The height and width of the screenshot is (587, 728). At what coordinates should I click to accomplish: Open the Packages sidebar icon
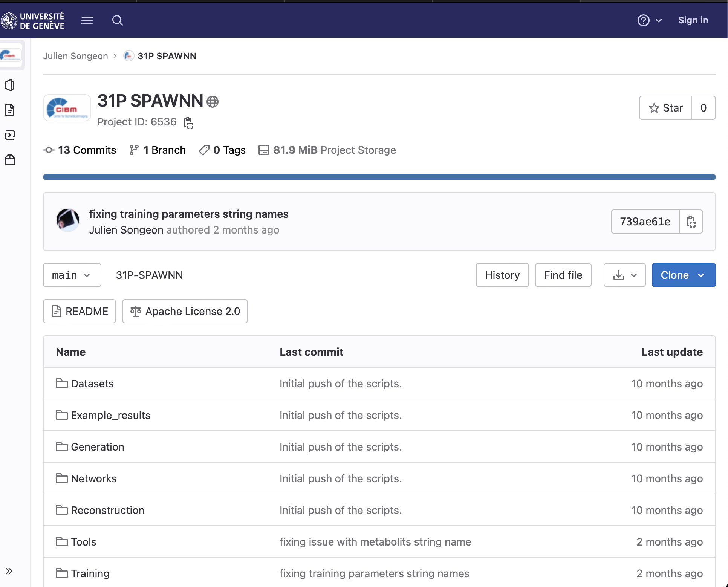click(10, 160)
